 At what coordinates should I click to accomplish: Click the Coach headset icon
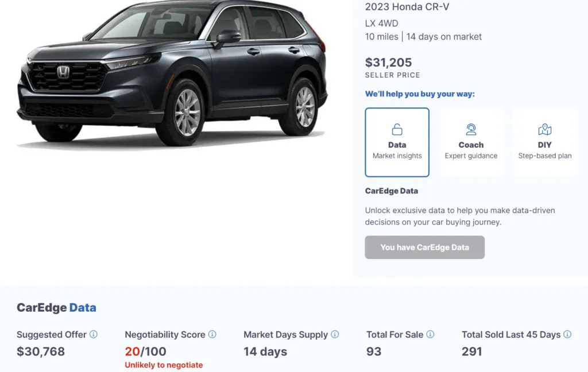(471, 129)
